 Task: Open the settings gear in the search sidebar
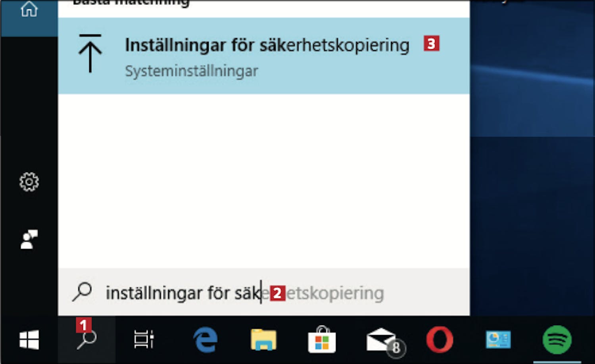point(29,182)
